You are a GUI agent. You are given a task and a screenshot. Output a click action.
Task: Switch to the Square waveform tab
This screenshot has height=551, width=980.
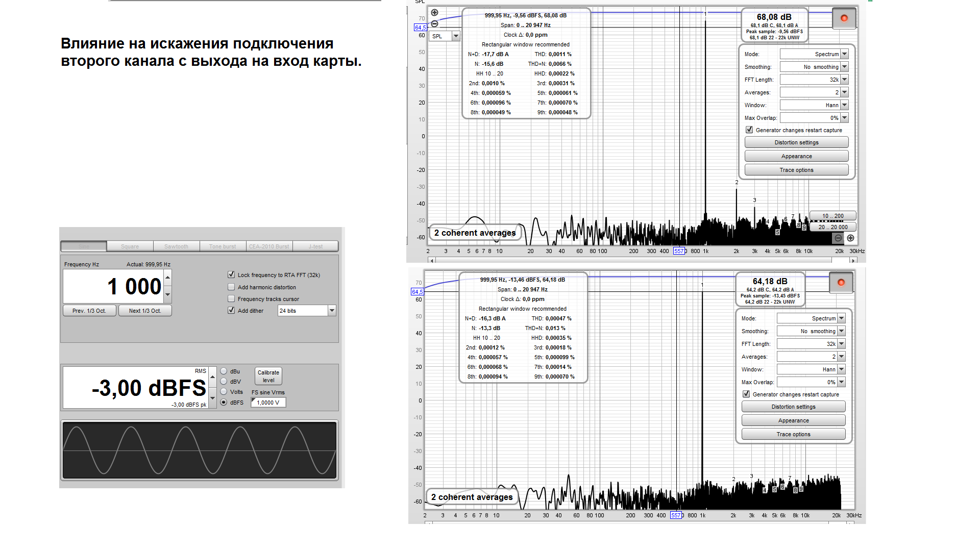(x=130, y=246)
